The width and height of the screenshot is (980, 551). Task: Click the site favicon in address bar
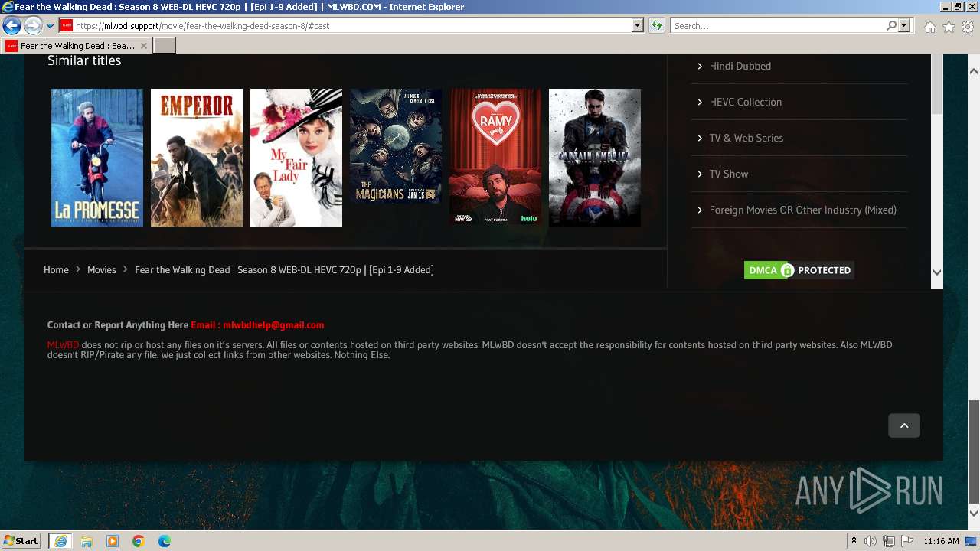67,26
